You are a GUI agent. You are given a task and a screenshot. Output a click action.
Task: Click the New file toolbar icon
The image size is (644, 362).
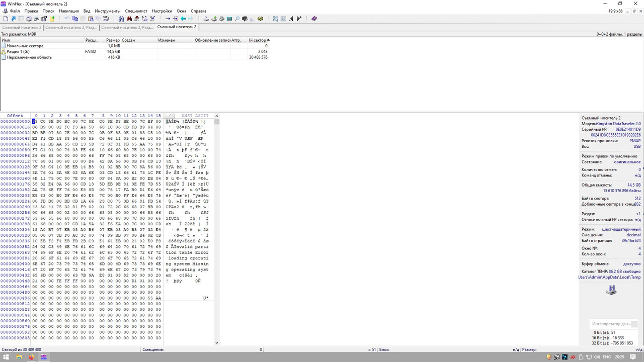tap(6, 19)
